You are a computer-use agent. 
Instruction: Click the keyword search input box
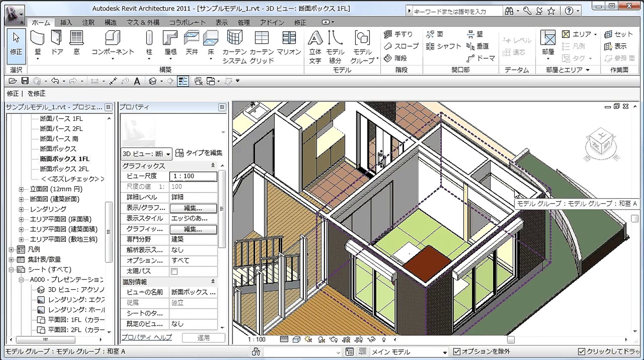click(457, 11)
